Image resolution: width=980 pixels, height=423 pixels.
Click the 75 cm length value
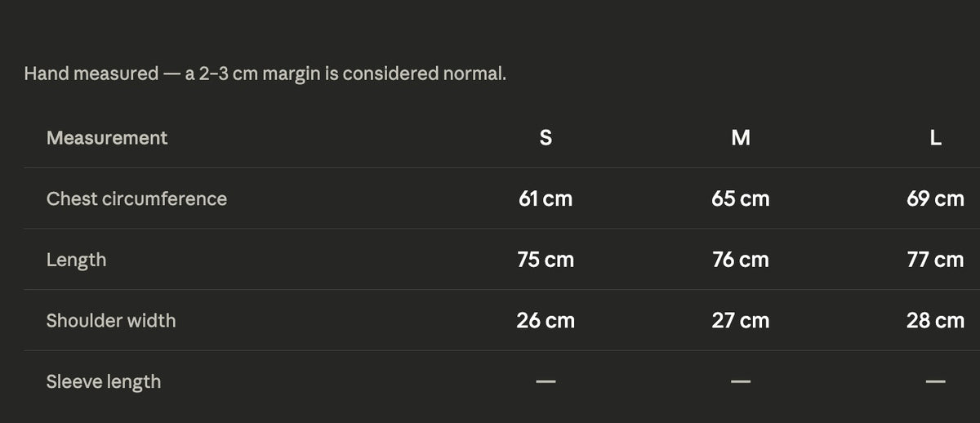(x=546, y=260)
